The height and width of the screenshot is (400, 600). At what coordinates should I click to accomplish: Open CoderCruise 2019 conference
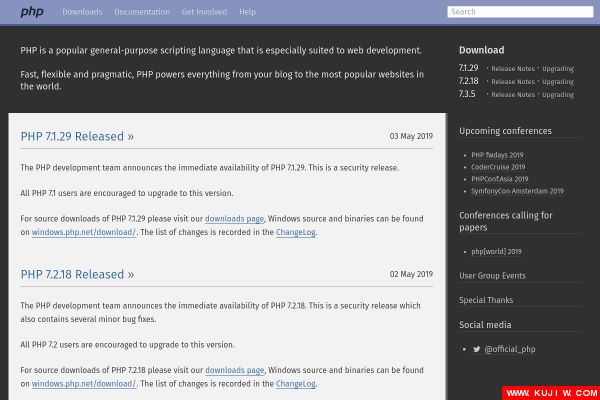coord(498,167)
